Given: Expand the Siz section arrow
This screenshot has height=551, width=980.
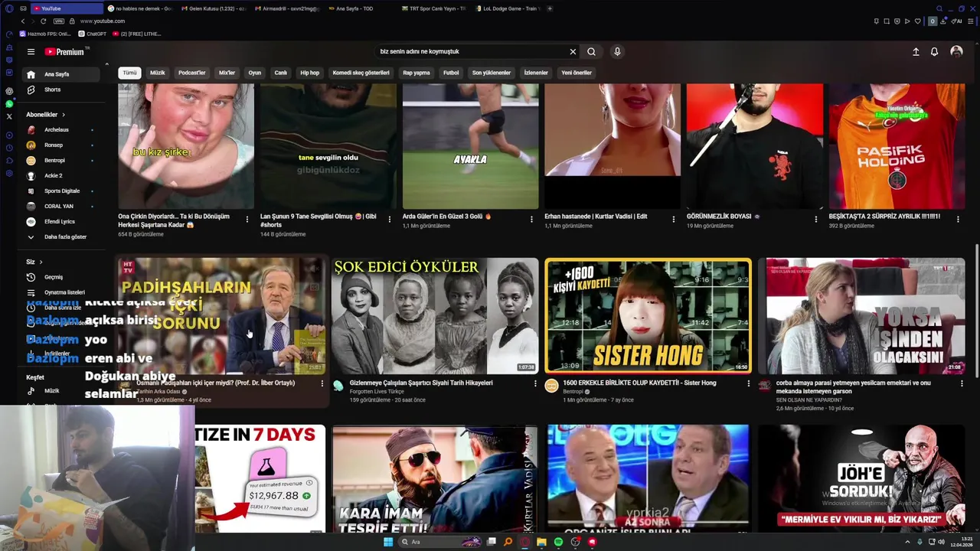Looking at the screenshot, I should click(x=41, y=262).
